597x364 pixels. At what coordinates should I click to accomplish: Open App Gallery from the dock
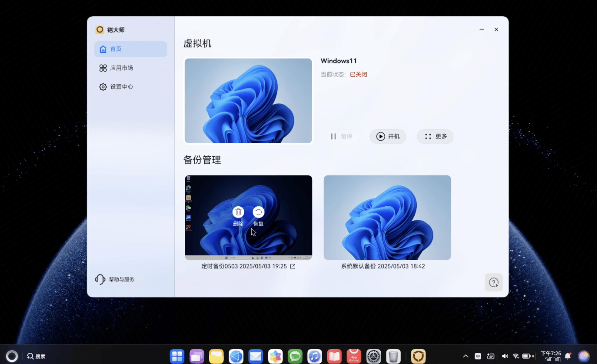tap(354, 356)
